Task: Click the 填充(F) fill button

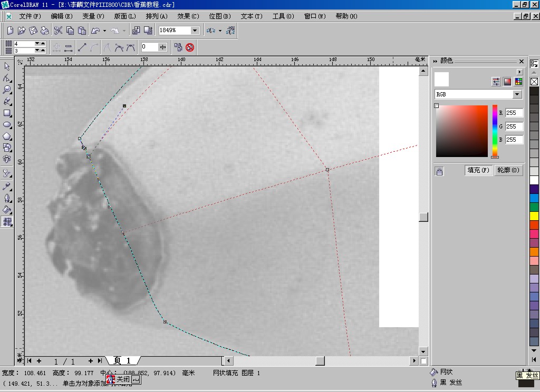Action: click(478, 170)
